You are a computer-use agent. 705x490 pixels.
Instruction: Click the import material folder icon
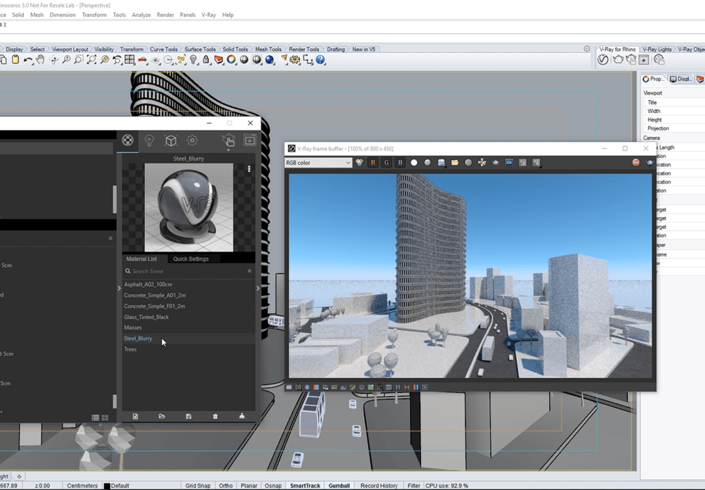tap(162, 416)
